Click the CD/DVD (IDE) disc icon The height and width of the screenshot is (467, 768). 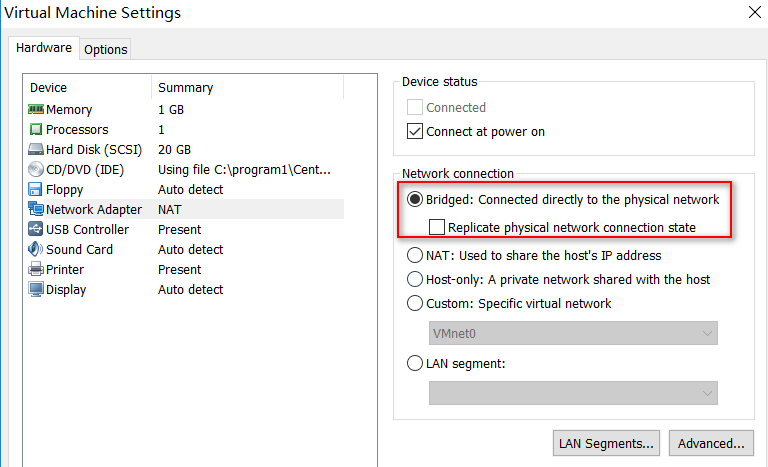(x=36, y=169)
